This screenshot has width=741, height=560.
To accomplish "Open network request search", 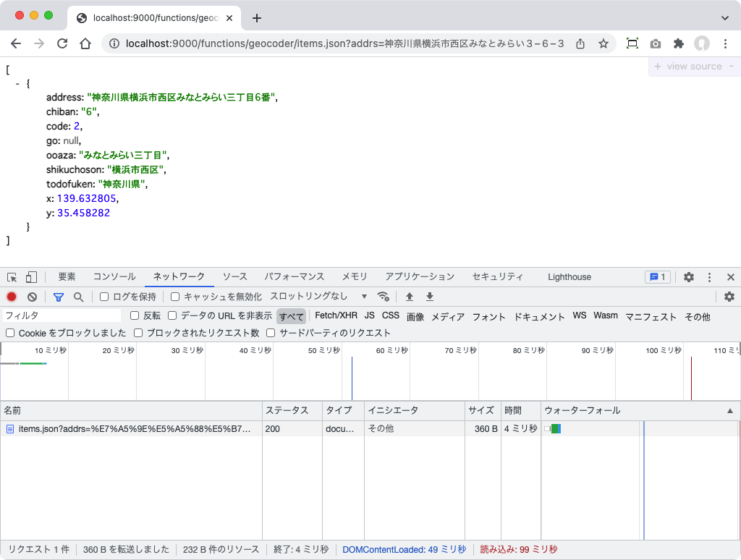I will coord(78,297).
